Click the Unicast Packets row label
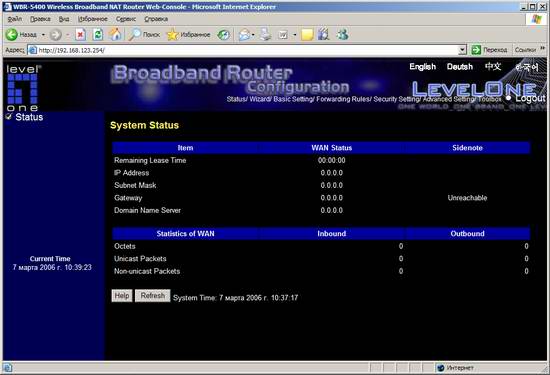Screen dimensions: 550x375 [x=140, y=259]
